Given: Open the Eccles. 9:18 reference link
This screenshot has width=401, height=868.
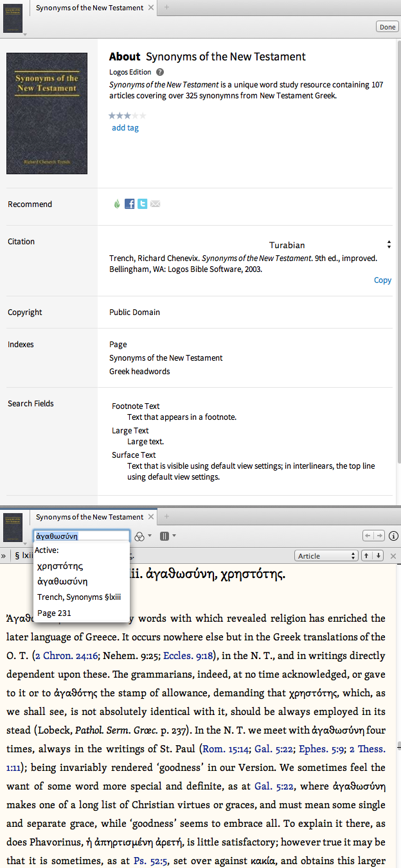Looking at the screenshot, I should (187, 656).
